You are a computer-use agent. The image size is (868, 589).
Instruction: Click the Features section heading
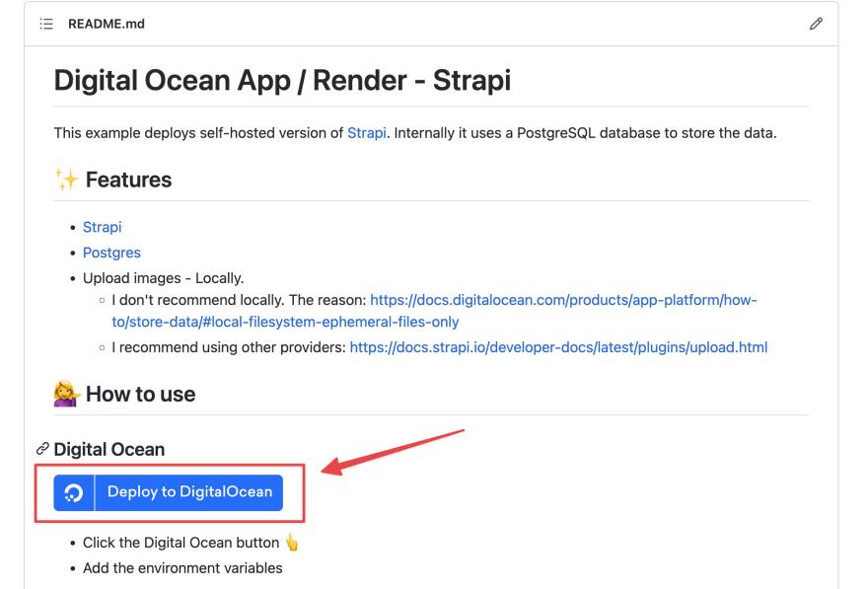(x=129, y=179)
